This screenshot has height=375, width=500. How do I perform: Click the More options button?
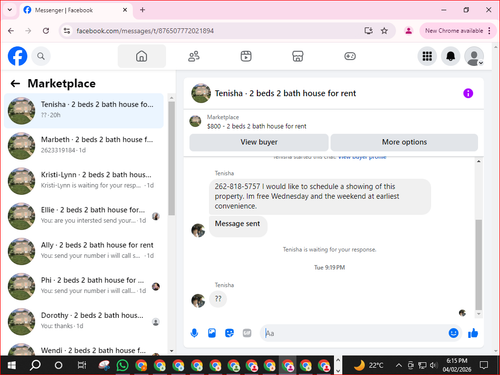[404, 142]
